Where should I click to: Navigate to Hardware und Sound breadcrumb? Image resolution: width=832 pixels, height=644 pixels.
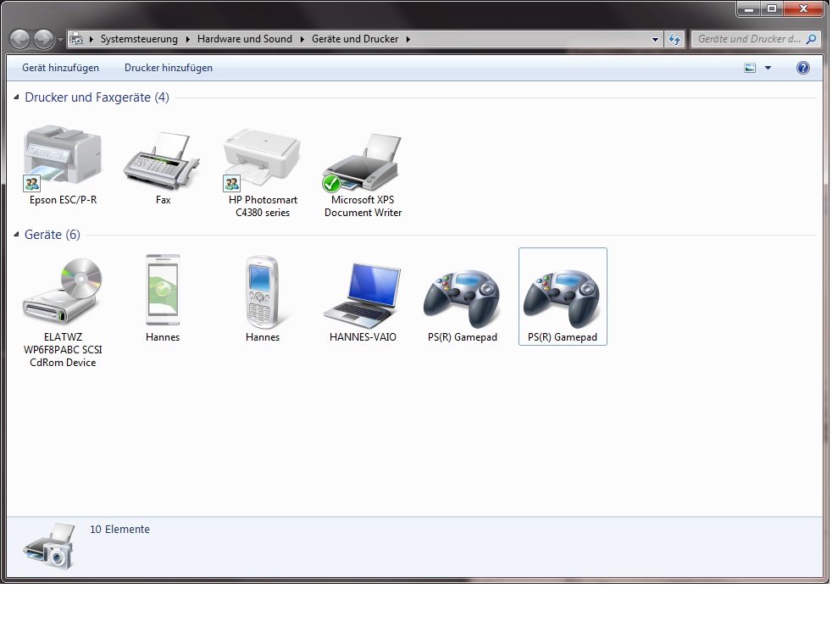(x=245, y=39)
